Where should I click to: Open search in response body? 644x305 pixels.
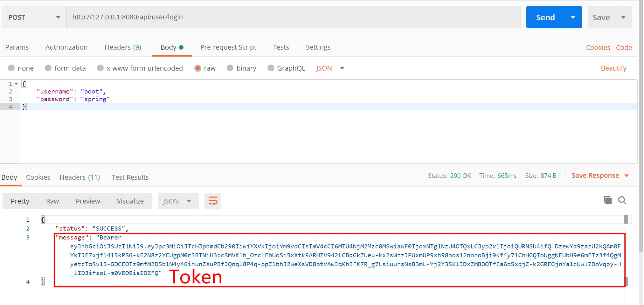point(622,200)
